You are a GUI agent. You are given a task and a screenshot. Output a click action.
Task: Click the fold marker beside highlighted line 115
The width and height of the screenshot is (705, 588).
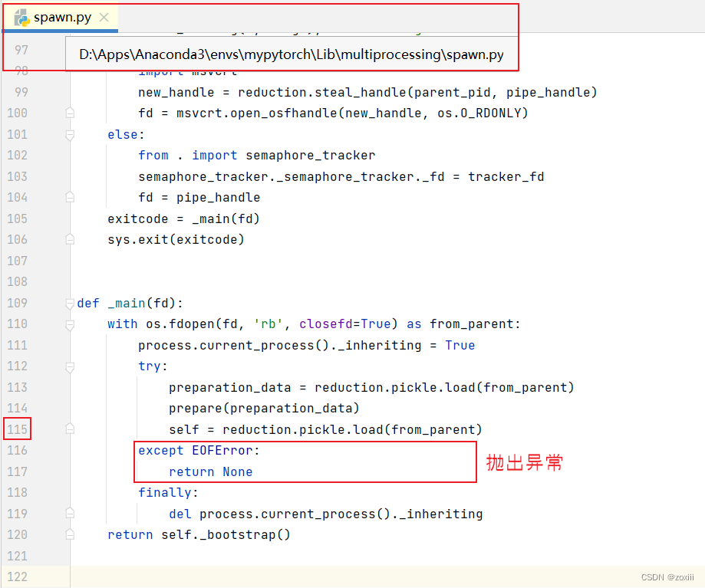[68, 429]
